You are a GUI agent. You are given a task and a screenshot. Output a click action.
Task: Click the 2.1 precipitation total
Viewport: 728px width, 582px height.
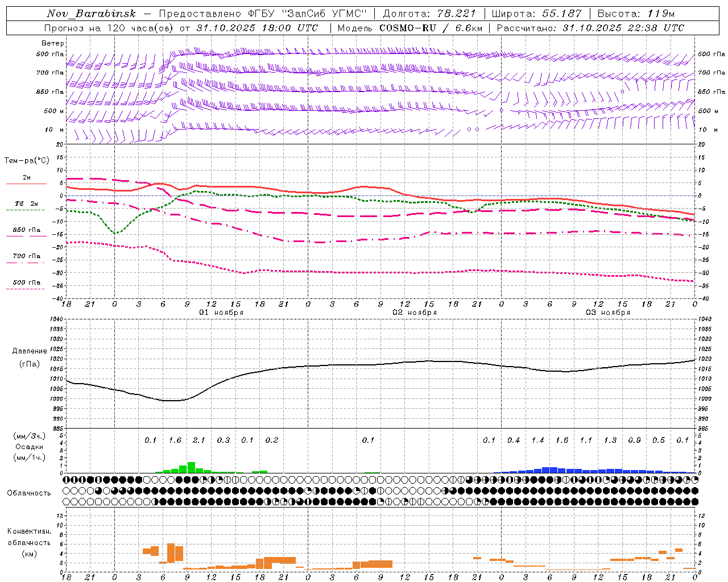[198, 440]
